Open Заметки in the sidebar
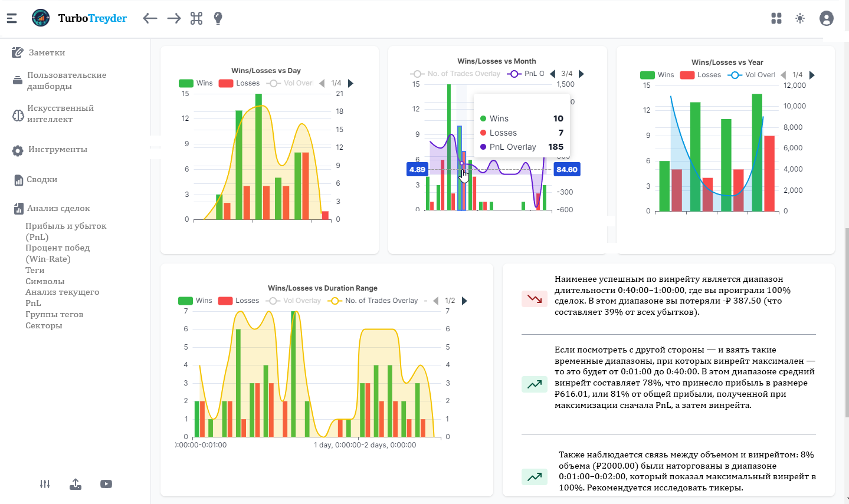The width and height of the screenshot is (849, 504). pyautogui.click(x=47, y=52)
